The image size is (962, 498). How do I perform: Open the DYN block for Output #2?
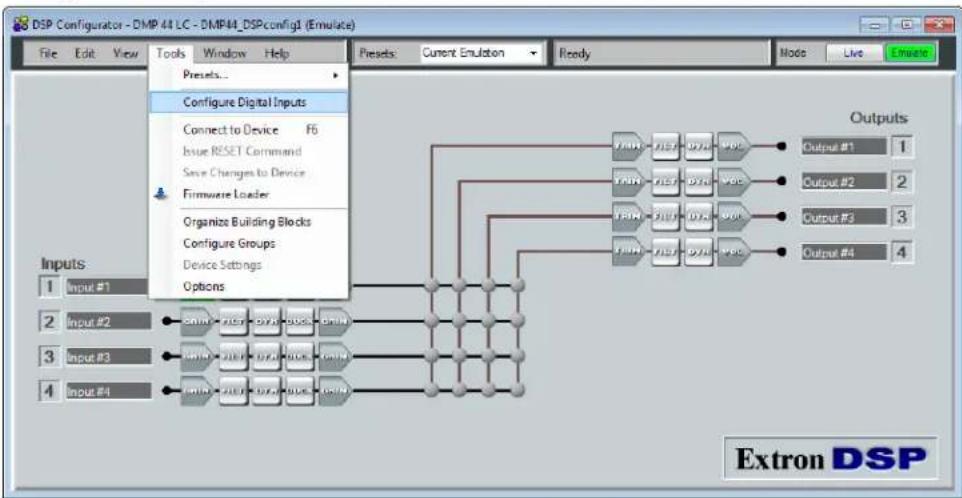coord(699,182)
